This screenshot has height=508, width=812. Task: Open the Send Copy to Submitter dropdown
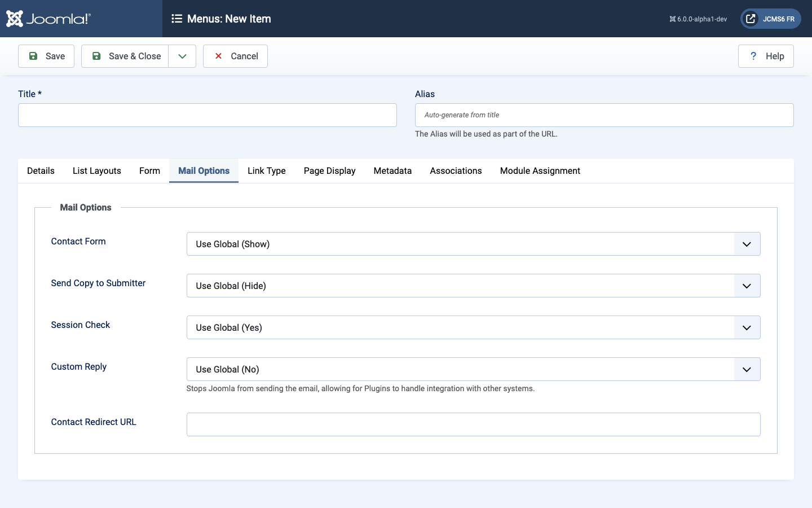(474, 286)
